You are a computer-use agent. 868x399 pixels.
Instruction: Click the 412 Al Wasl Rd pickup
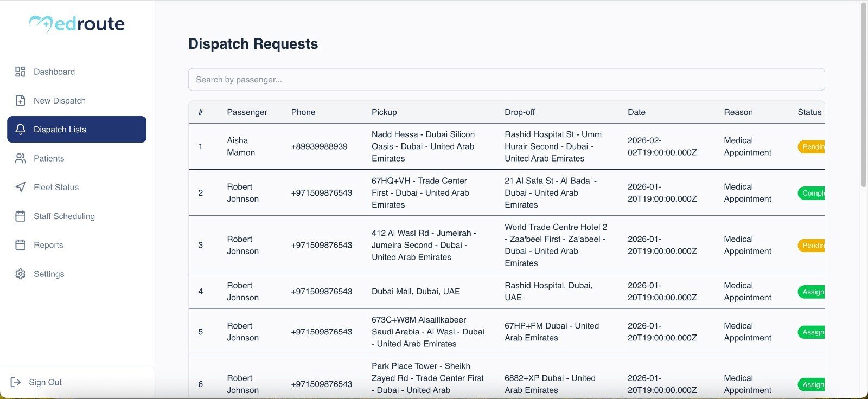[x=424, y=245]
